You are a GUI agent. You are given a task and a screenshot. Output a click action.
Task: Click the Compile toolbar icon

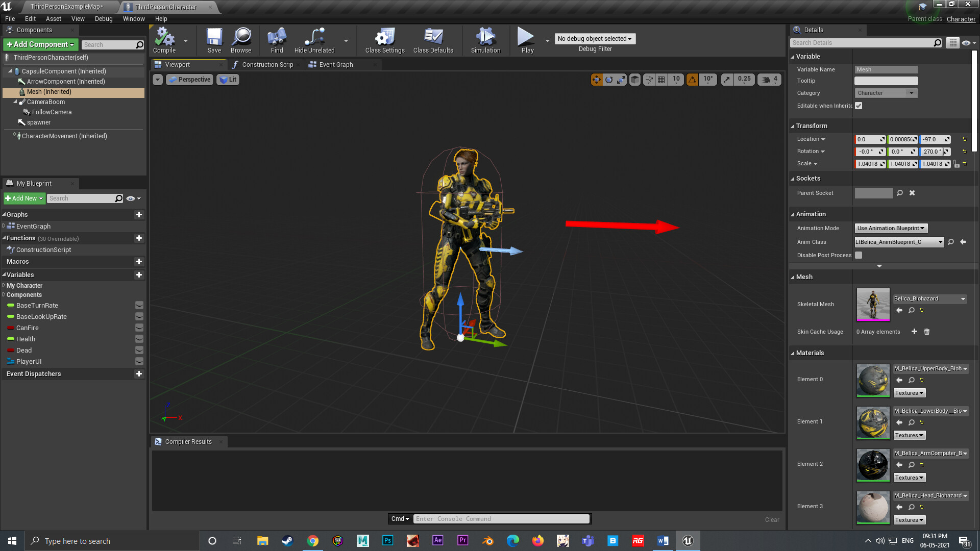tap(164, 40)
